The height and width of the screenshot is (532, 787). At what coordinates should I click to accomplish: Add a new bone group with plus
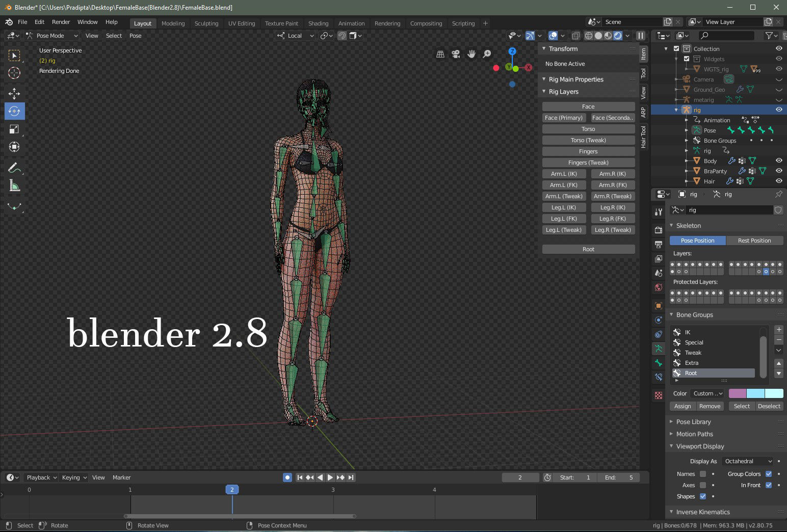coord(779,330)
